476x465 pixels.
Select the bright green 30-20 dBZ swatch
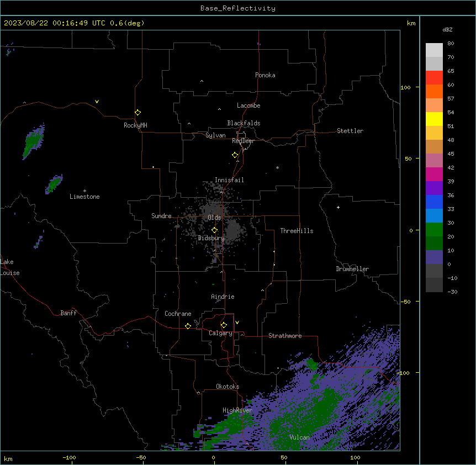tap(434, 230)
